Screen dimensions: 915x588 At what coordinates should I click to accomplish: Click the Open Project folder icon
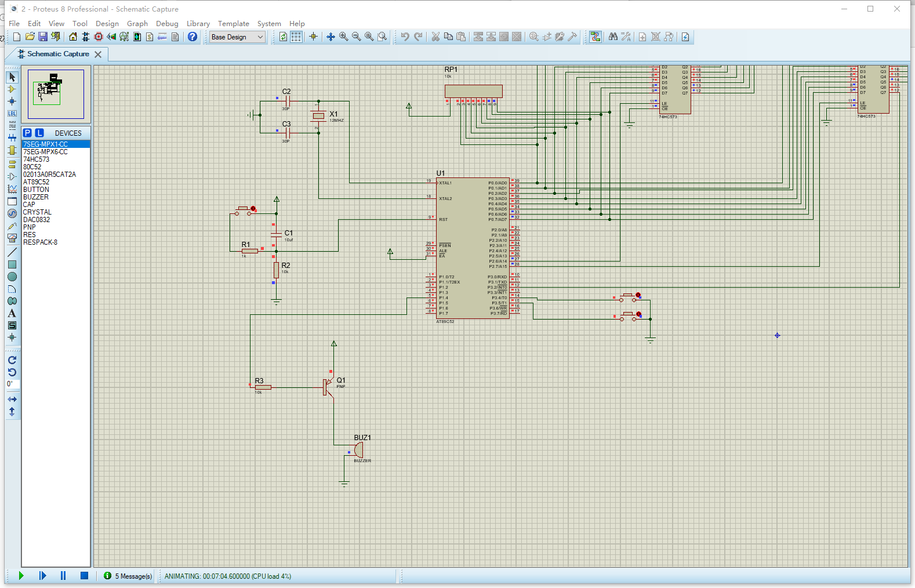(x=30, y=37)
